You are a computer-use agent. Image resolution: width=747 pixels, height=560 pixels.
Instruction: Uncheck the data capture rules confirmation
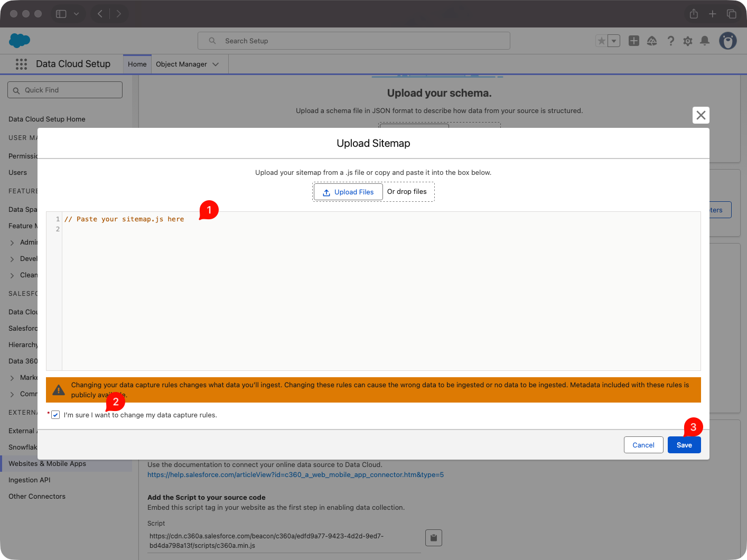pos(55,415)
